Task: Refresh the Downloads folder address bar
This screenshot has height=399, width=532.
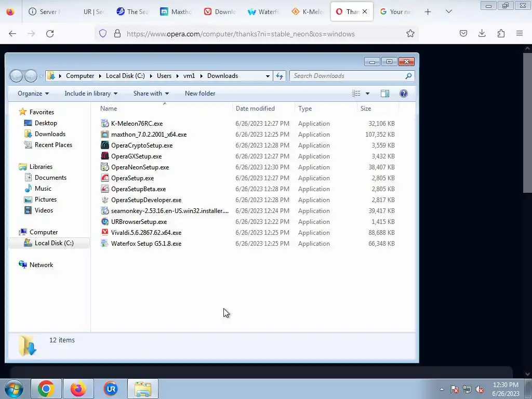Action: pyautogui.click(x=280, y=76)
